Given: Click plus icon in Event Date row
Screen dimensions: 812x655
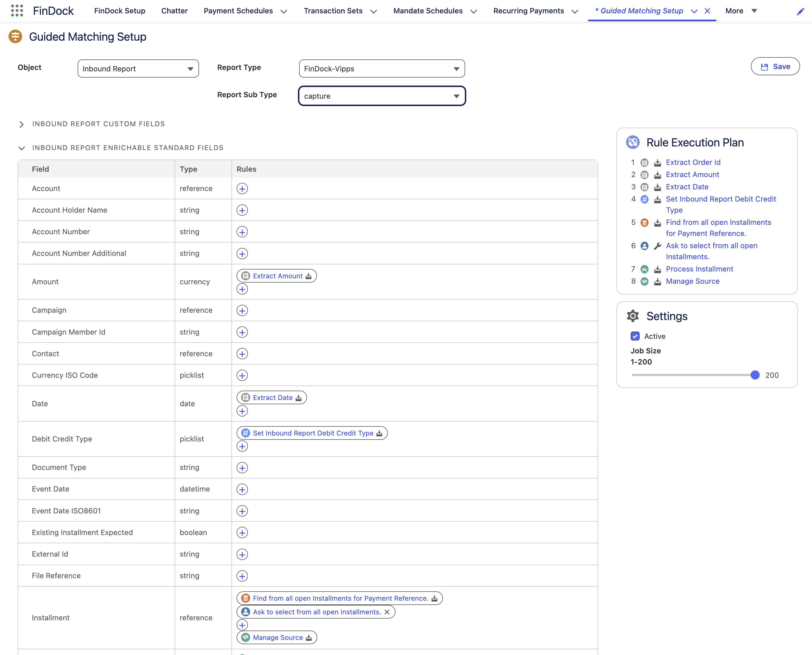Looking at the screenshot, I should [242, 489].
